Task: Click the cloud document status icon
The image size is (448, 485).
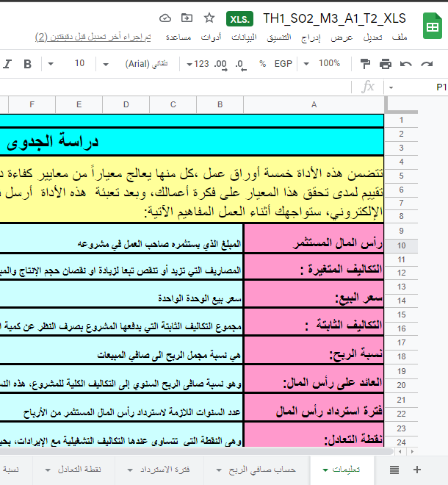Action: point(165,18)
